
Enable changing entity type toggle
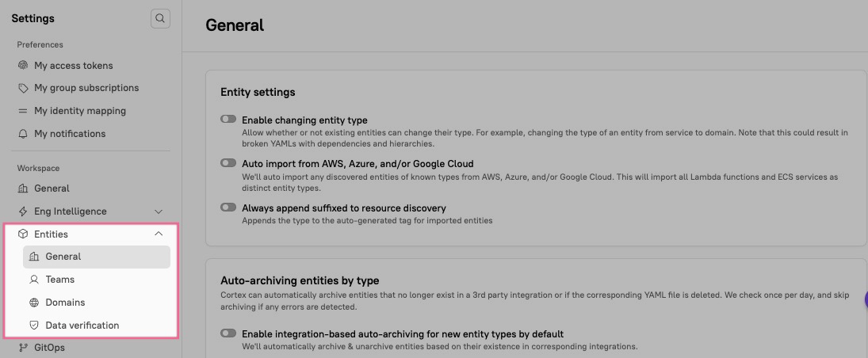pos(228,119)
